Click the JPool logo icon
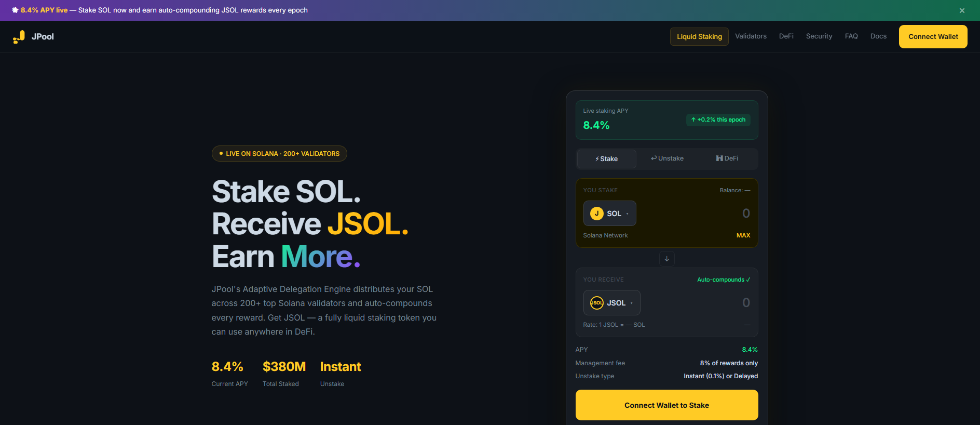The image size is (980, 425). point(19,36)
